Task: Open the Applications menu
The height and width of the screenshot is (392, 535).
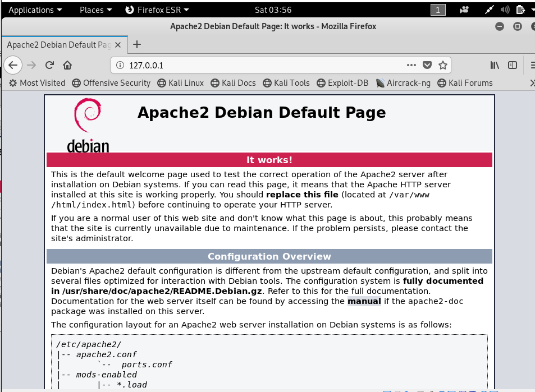Action: click(35, 10)
